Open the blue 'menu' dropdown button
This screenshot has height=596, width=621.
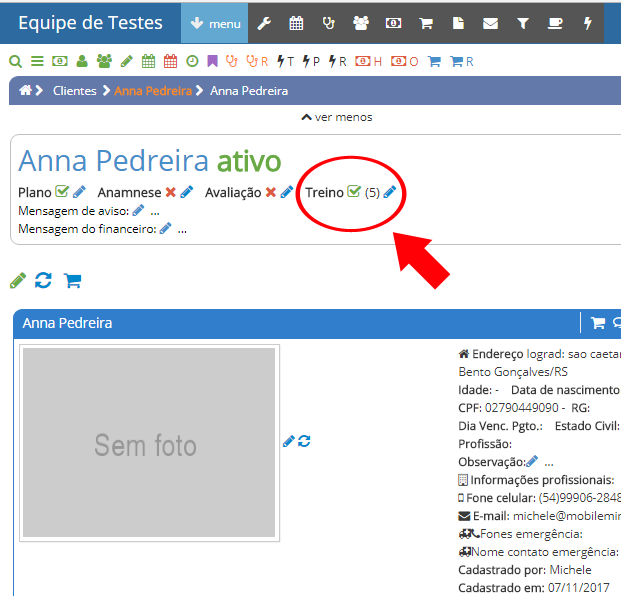pyautogui.click(x=214, y=23)
